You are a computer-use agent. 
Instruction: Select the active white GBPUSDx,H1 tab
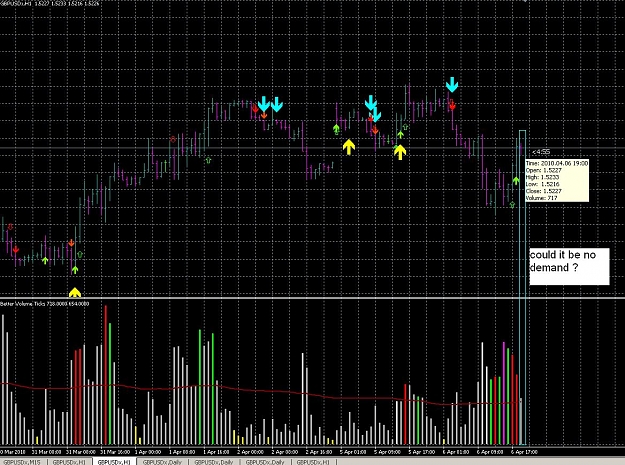point(114,462)
